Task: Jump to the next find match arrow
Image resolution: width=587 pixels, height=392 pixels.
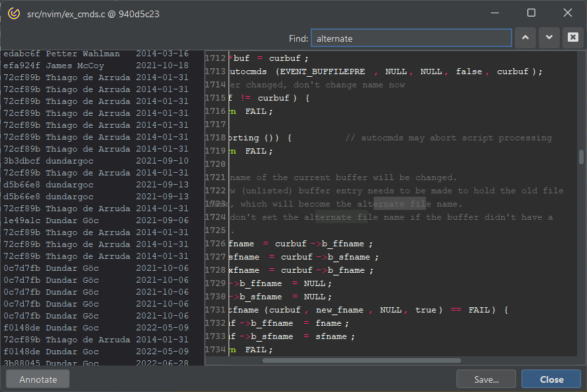Action: (549, 38)
